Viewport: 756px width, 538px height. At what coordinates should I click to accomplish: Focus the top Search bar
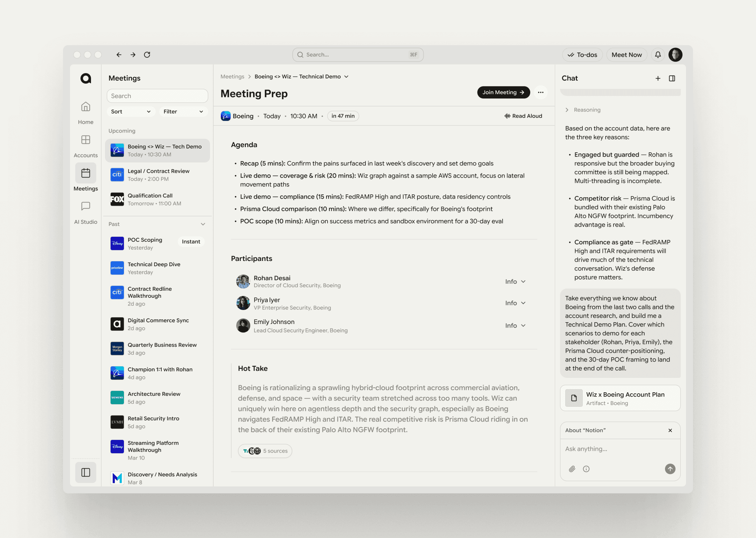point(358,55)
